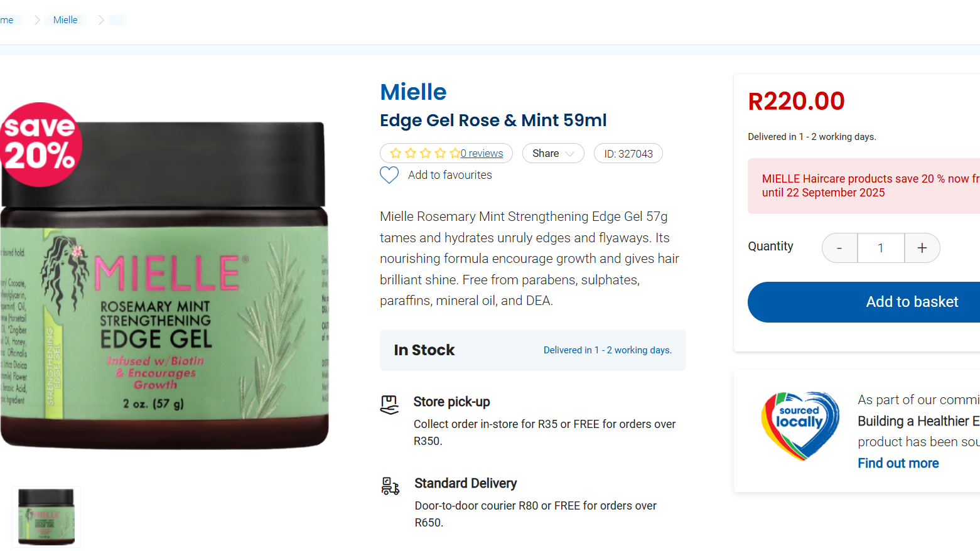Select the product thumbnail image
This screenshot has width=980, height=551.
(x=46, y=516)
